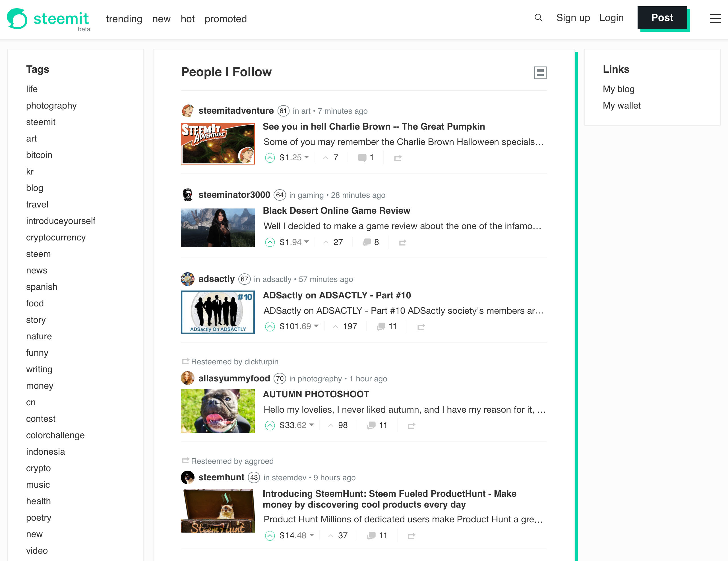The height and width of the screenshot is (561, 728).
Task: Toggle the blog layout view icon
Action: [540, 73]
